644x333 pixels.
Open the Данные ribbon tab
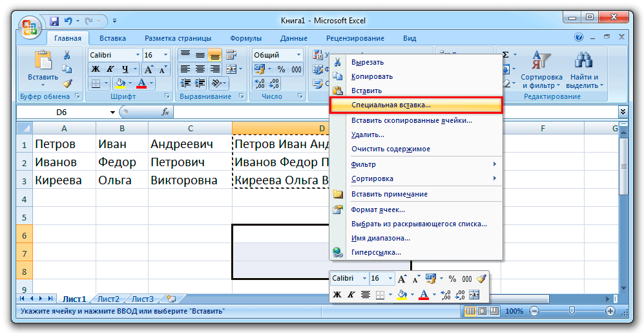click(294, 38)
